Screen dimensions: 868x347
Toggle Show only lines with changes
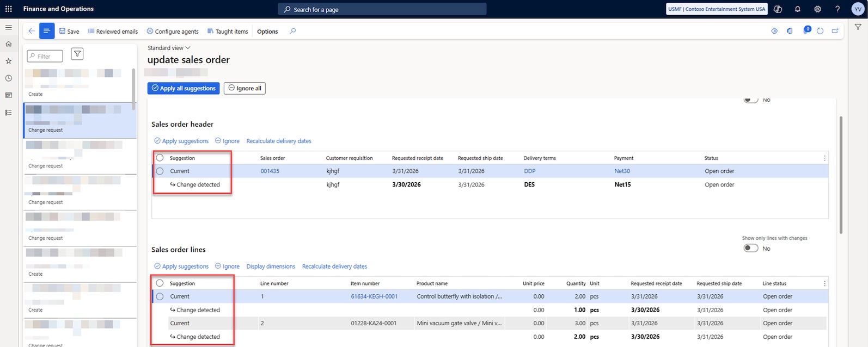click(751, 248)
